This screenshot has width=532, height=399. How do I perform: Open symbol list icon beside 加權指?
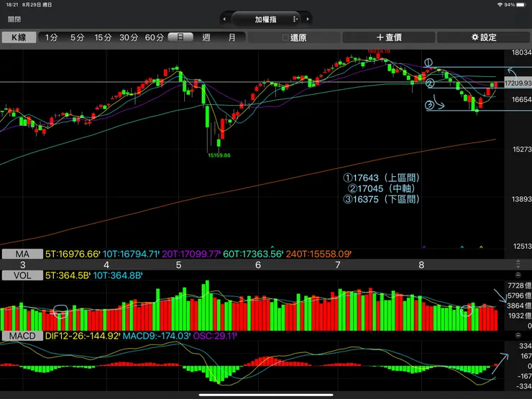point(295,19)
